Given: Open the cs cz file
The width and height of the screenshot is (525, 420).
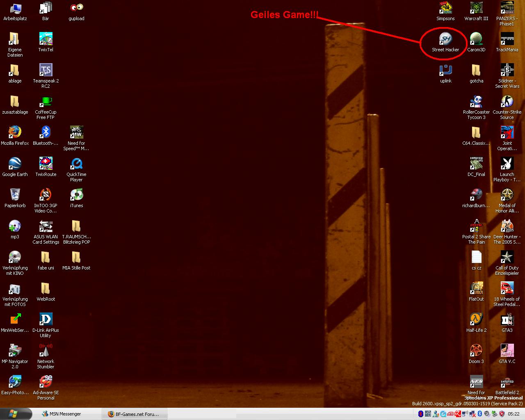Looking at the screenshot, I should click(x=476, y=260).
